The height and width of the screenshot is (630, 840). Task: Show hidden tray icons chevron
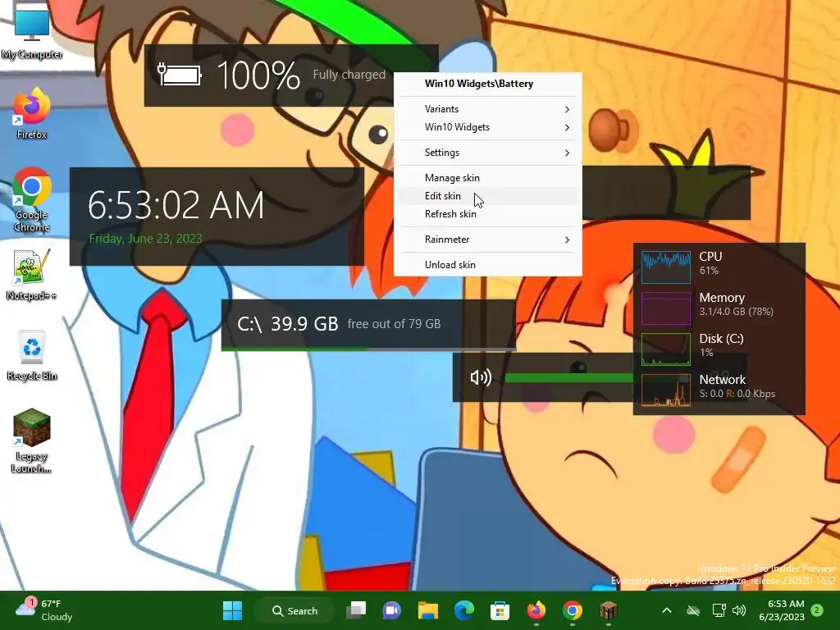point(667,610)
